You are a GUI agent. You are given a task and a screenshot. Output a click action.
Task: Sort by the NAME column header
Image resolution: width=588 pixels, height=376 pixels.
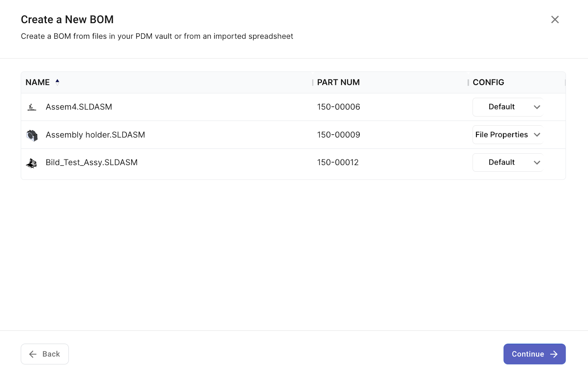[37, 82]
